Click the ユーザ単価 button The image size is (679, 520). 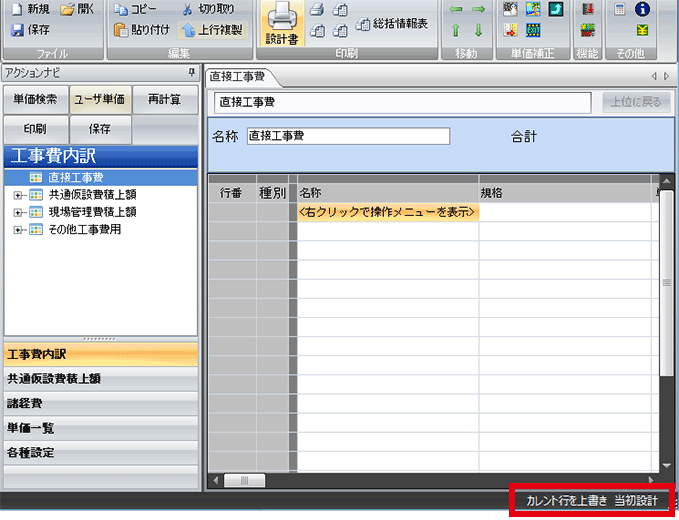(100, 100)
